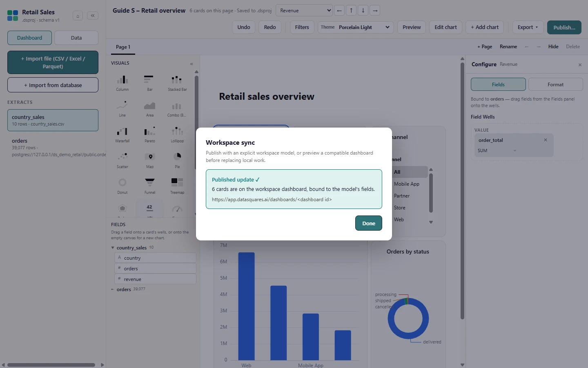This screenshot has width=588, height=368.
Task: Open the Theme Porcelain Light dropdown
Action: (356, 27)
